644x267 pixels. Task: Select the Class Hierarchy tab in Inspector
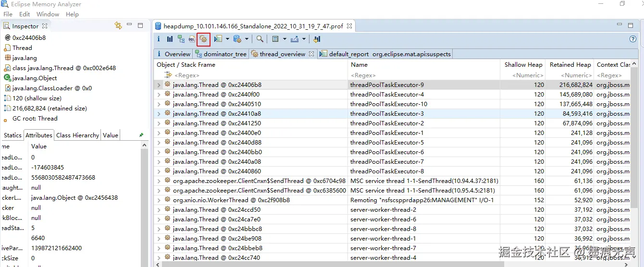77,135
